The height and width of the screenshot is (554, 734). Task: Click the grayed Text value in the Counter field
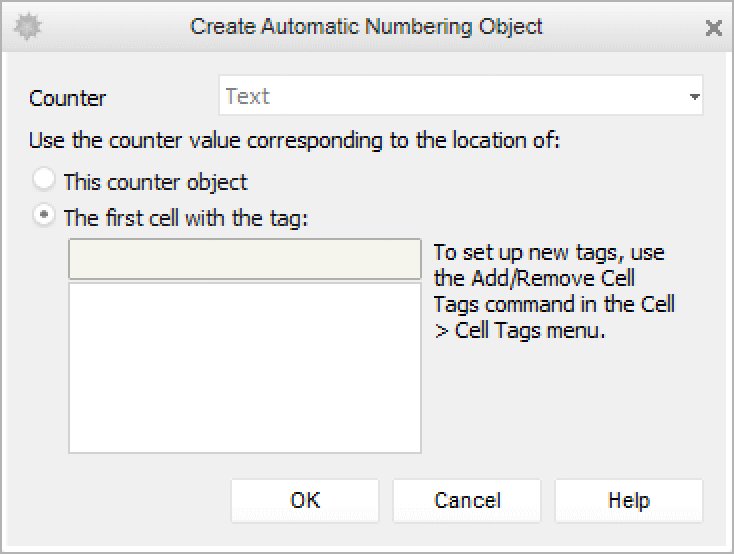click(248, 97)
